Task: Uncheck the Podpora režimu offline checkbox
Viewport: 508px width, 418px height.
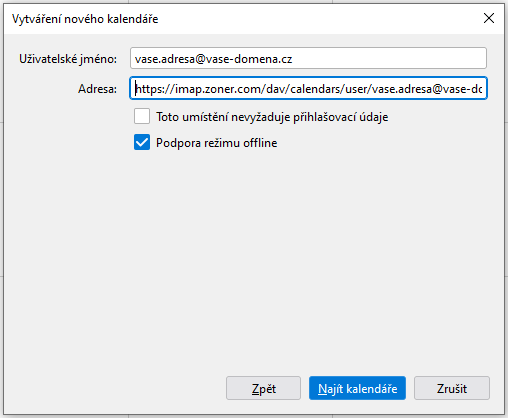Action: tap(142, 142)
